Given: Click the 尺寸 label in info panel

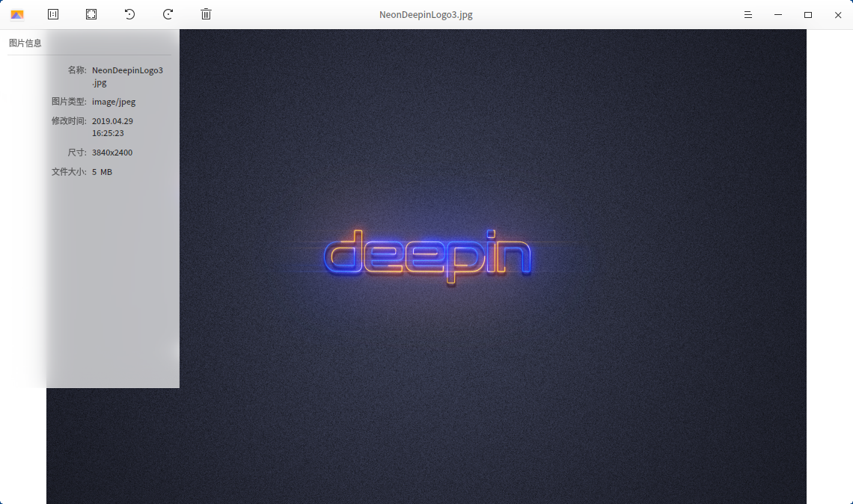Looking at the screenshot, I should pyautogui.click(x=77, y=152).
